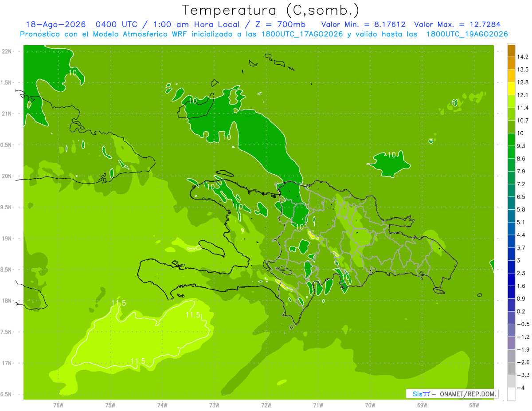The height and width of the screenshot is (411, 532).
Task: Click the "9.3" color scale value
Action: (521, 146)
